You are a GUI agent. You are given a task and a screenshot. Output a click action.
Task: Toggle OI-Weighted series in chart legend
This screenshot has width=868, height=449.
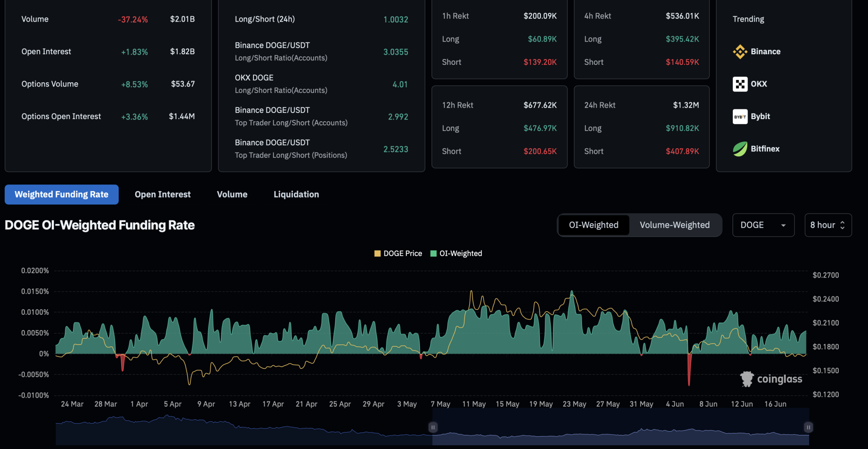[456, 253]
